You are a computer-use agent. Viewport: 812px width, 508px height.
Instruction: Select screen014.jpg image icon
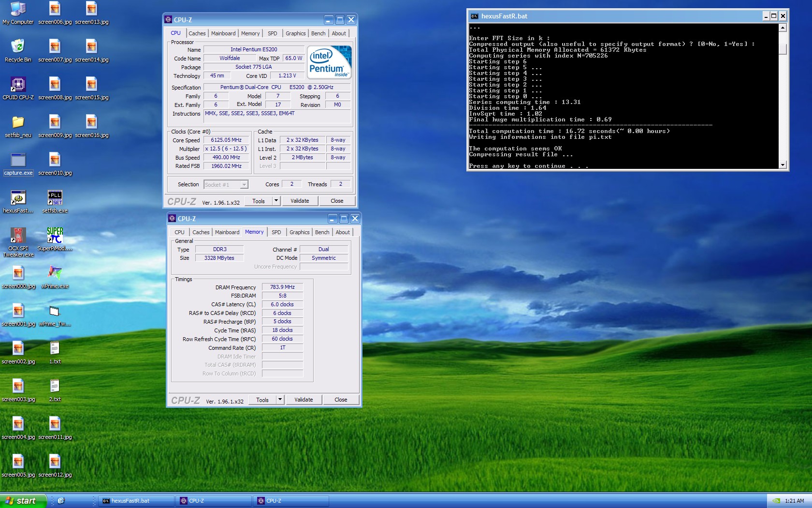(x=91, y=51)
